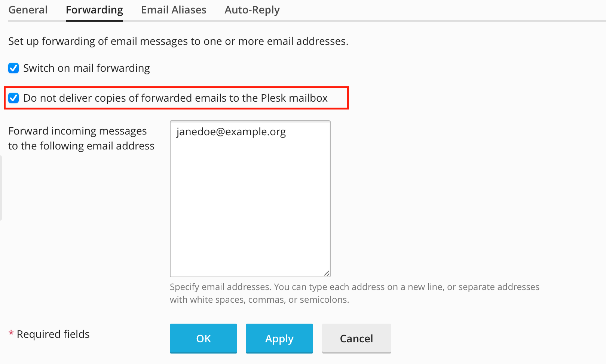Click OK to save forwarding settings
The width and height of the screenshot is (606, 364).
(x=203, y=338)
